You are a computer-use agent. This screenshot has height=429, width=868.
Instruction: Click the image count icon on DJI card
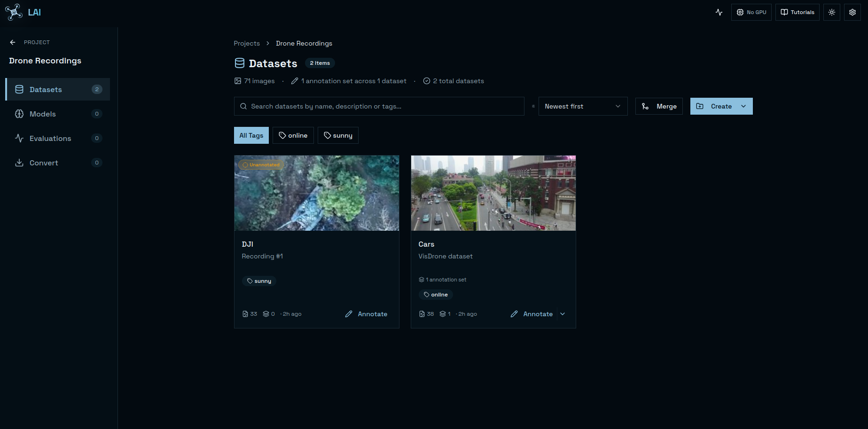245,314
